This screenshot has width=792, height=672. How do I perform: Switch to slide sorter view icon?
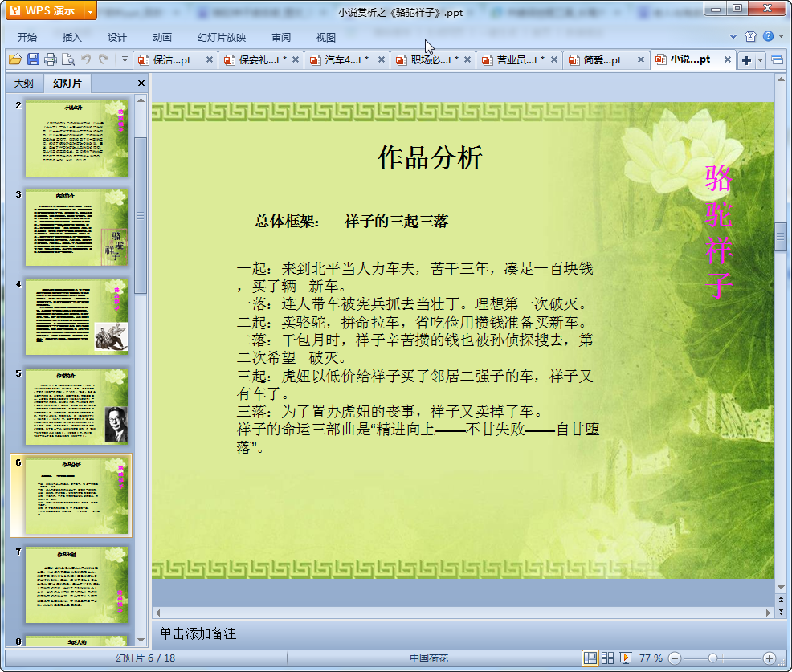[x=608, y=658]
